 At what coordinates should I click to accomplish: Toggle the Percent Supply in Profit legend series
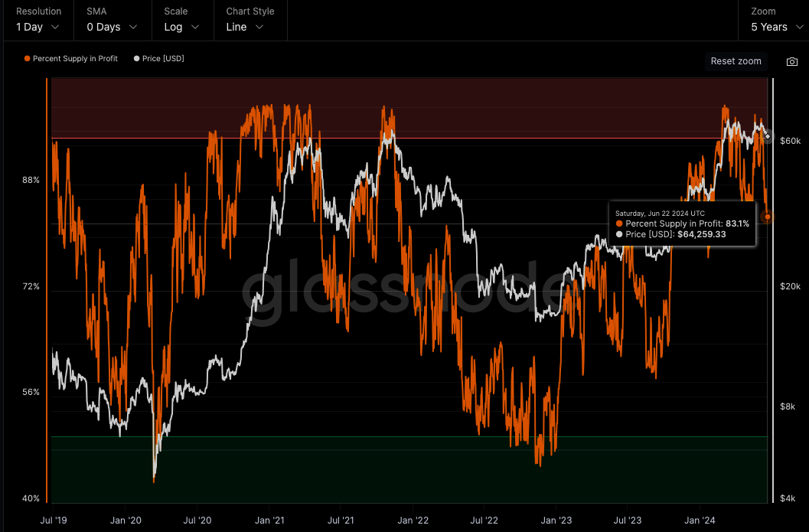[x=70, y=59]
